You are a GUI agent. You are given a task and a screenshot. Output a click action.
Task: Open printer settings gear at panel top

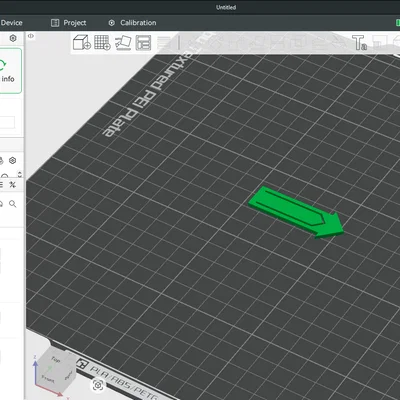13,38
